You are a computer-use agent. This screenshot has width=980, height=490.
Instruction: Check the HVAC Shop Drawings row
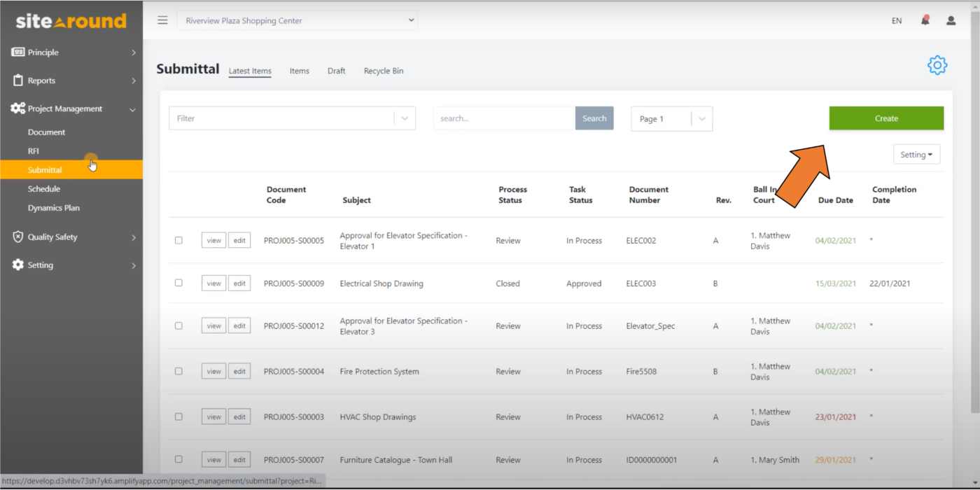(x=178, y=416)
